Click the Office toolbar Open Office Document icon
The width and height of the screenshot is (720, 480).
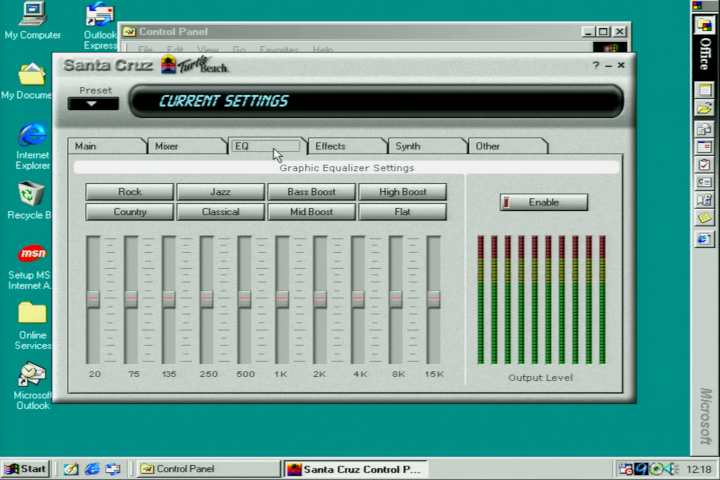[705, 109]
